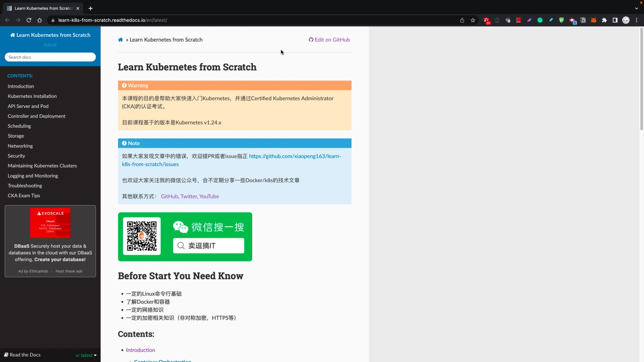644x362 pixels.
Task: Click the Search docs field
Action: coord(50,57)
